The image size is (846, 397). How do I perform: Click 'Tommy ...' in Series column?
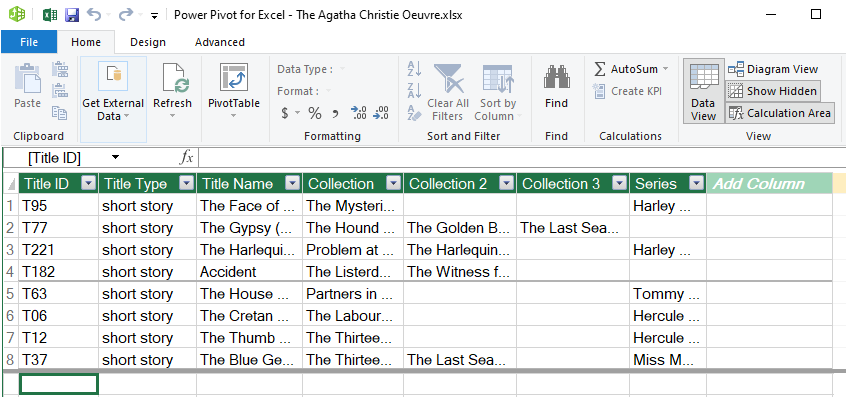[668, 293]
